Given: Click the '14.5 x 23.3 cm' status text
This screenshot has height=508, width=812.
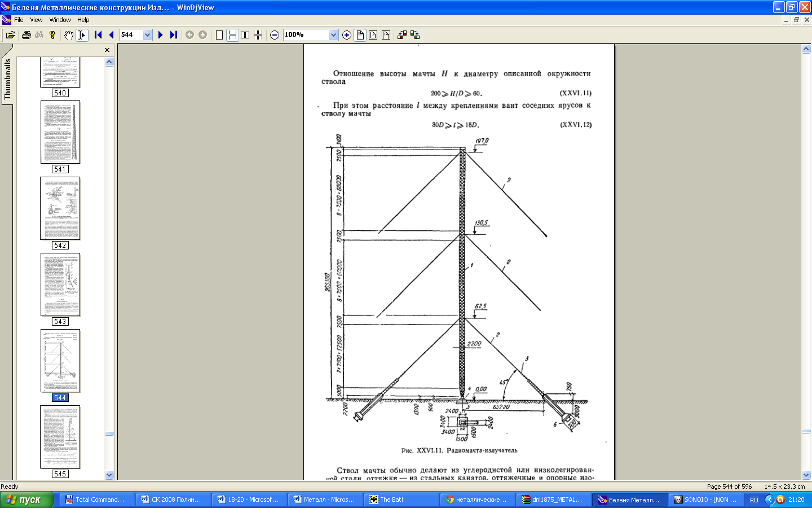Looking at the screenshot, I should (784, 487).
